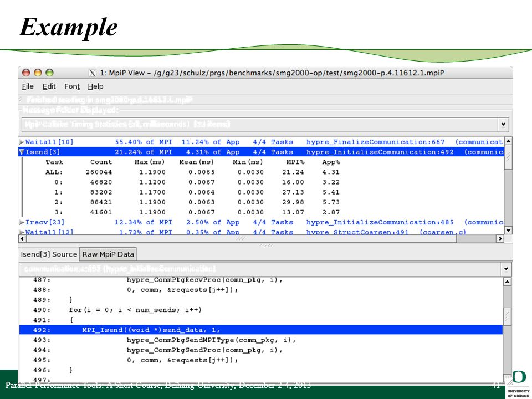
Task: Click the source view vertical scrollbar thumb
Action: (507, 316)
